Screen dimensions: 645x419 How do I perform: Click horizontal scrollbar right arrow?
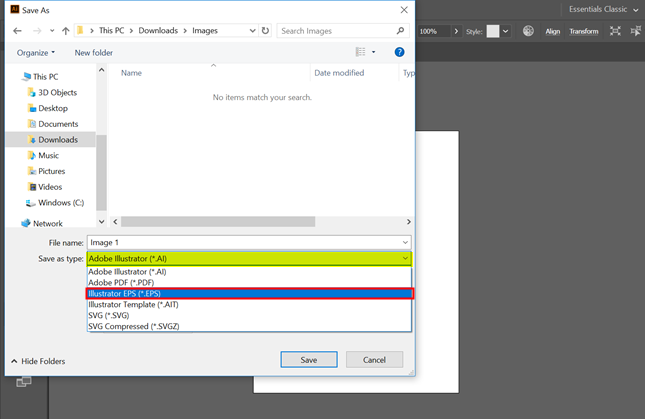click(408, 222)
